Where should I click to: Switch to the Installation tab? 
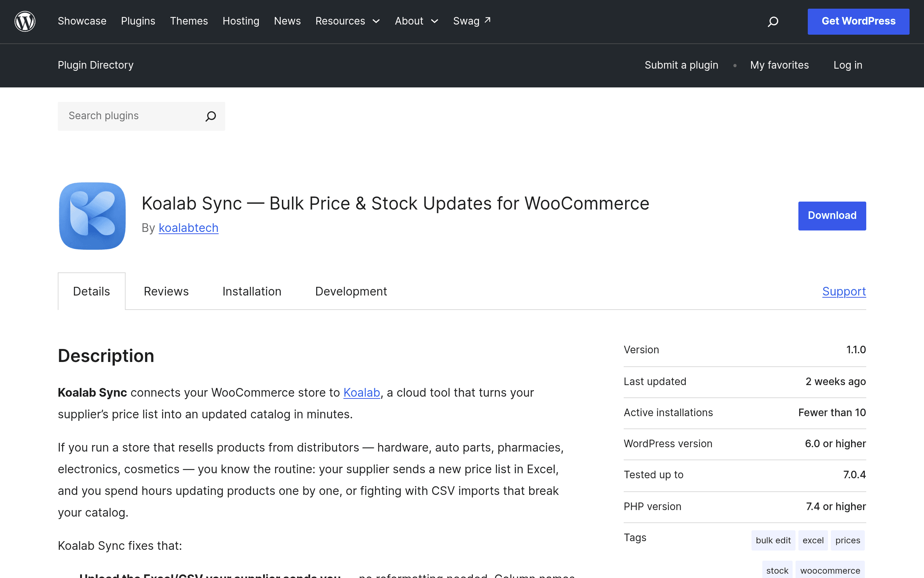(x=252, y=291)
